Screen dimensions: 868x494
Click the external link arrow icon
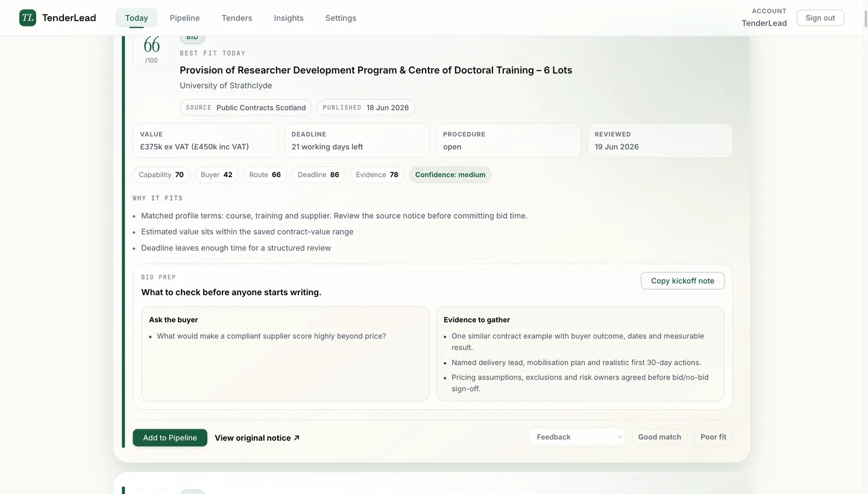297,438
